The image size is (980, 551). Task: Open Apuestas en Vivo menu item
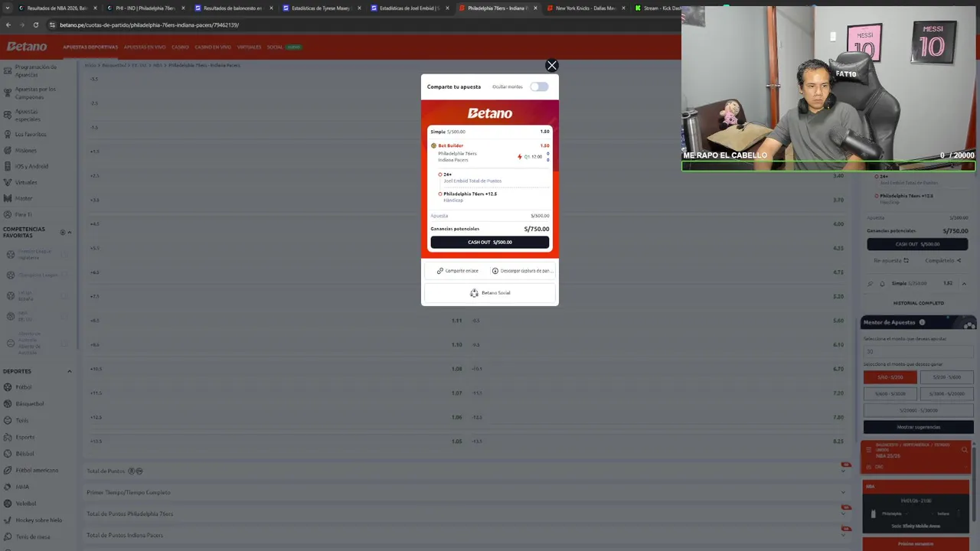145,47
